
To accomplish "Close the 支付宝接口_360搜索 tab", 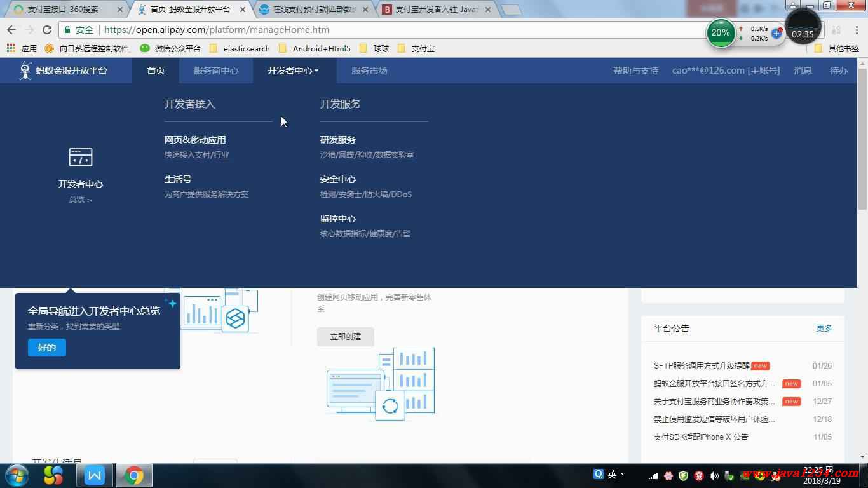I will coord(120,10).
